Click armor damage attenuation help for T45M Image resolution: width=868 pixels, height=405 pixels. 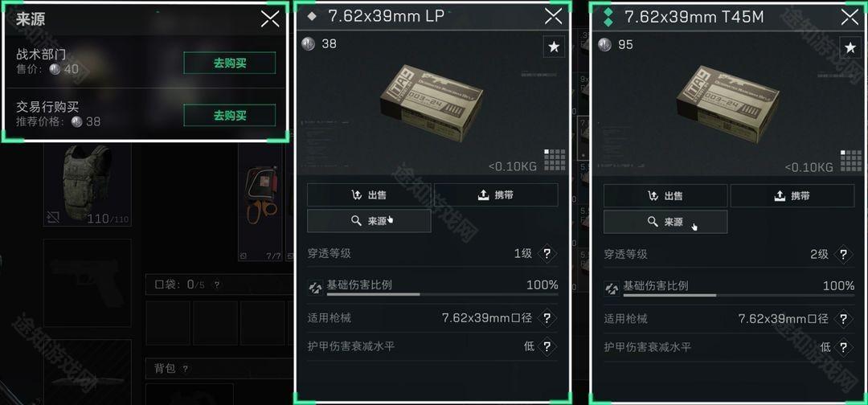click(x=843, y=347)
